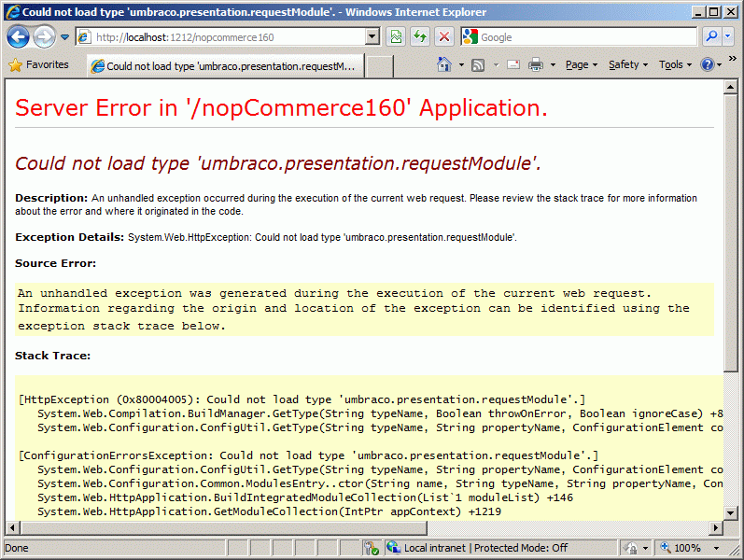Click the security report status bar icon
Viewport: 744px width, 560px height.
tap(371, 548)
